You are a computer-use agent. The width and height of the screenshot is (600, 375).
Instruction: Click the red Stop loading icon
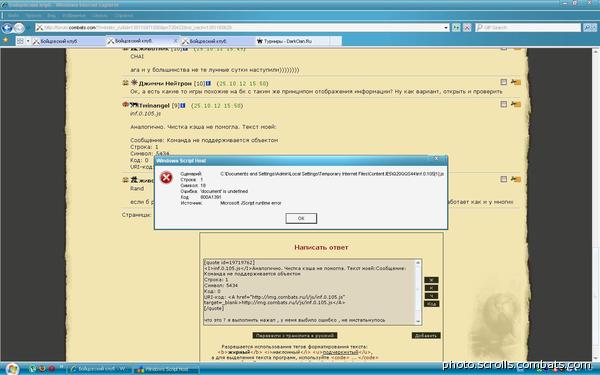[x=467, y=28]
